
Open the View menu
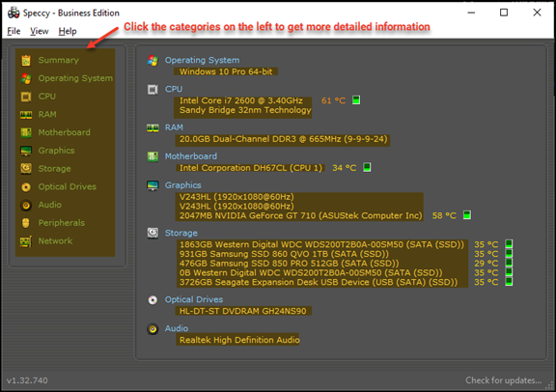(x=39, y=31)
